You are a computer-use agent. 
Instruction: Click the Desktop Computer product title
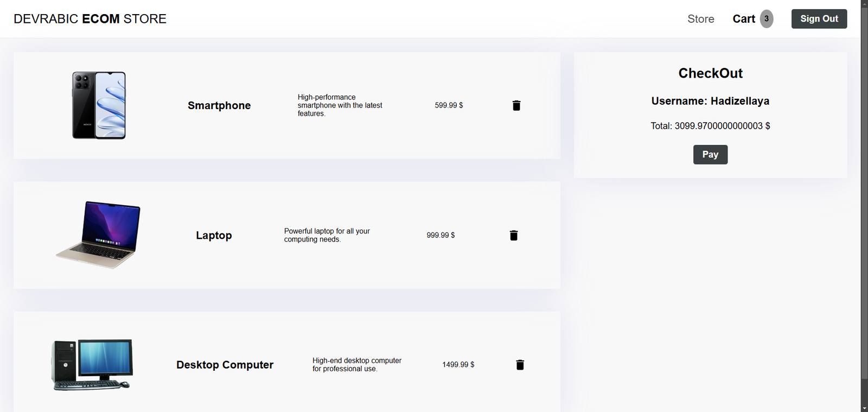(x=225, y=365)
